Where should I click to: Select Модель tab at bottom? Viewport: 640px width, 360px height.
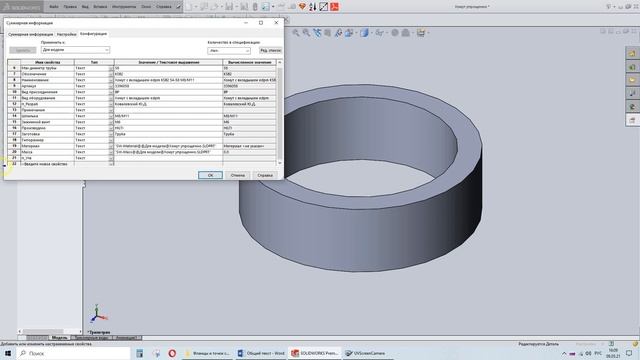click(x=60, y=338)
